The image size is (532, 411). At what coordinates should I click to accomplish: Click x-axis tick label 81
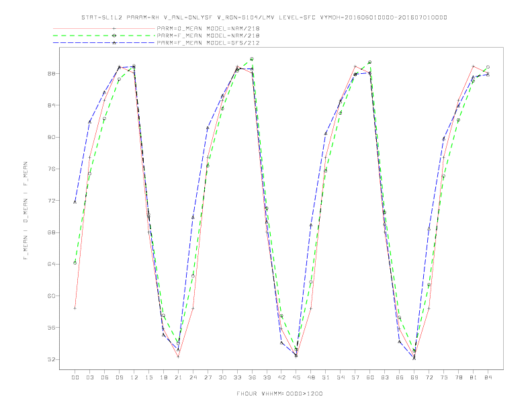coord(474,377)
